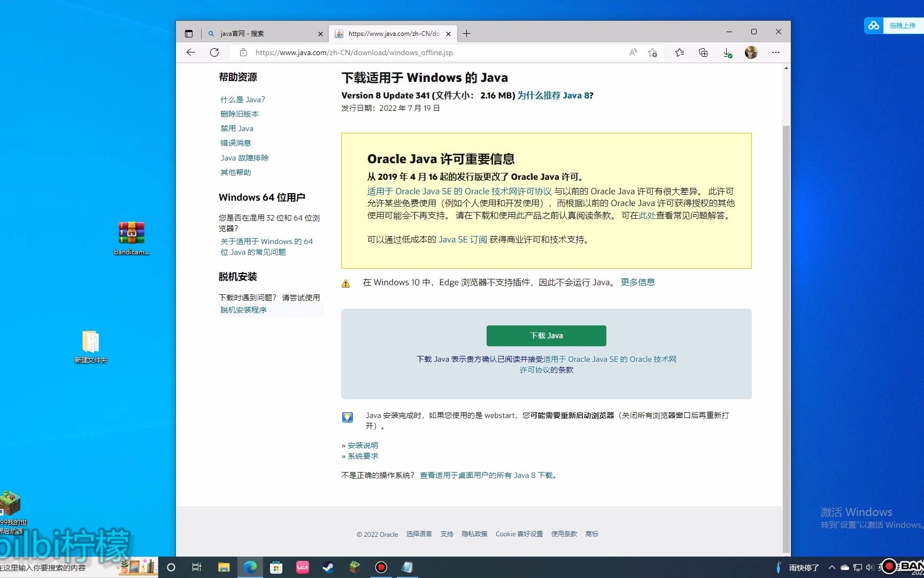Click 此处 FAQ link in license notice
The width and height of the screenshot is (924, 578).
(648, 215)
